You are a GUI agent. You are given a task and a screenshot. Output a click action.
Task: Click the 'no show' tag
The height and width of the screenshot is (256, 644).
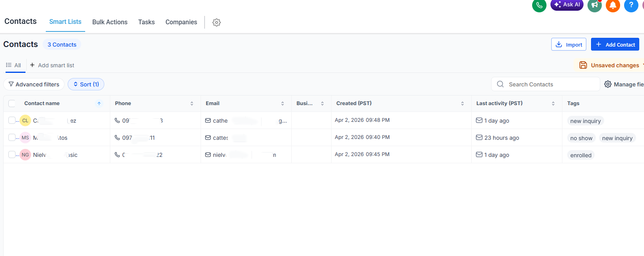[x=581, y=138]
